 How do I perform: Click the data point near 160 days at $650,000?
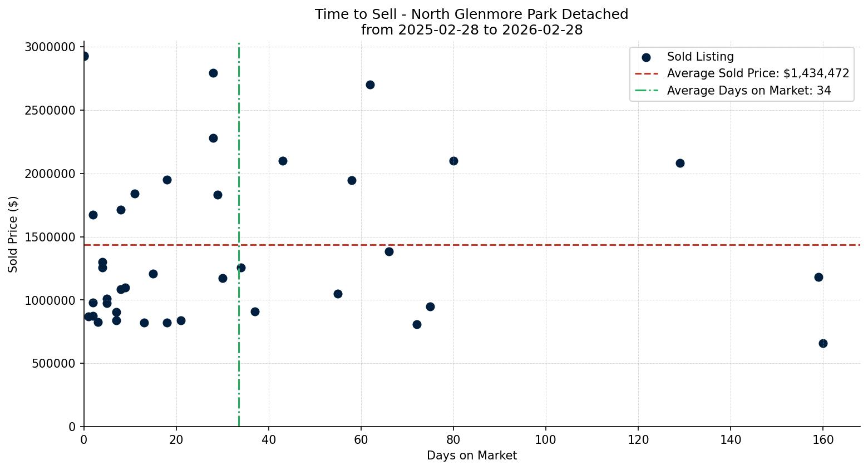[x=823, y=343]
